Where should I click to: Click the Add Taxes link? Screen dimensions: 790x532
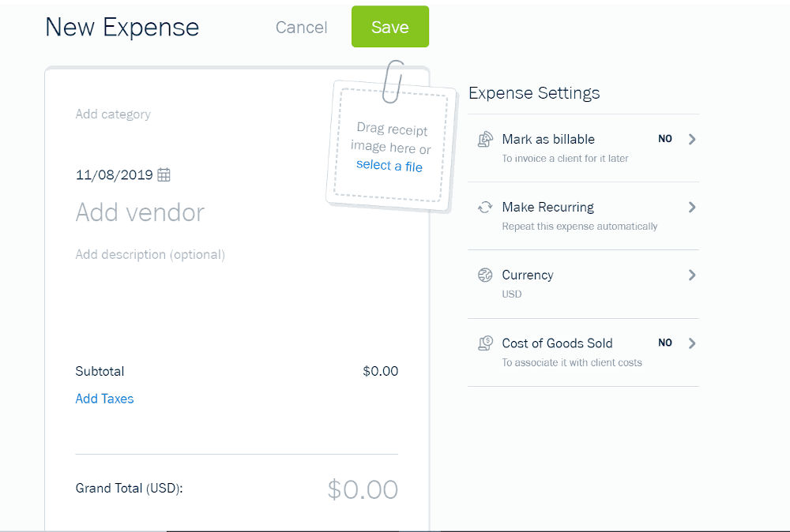[104, 399]
